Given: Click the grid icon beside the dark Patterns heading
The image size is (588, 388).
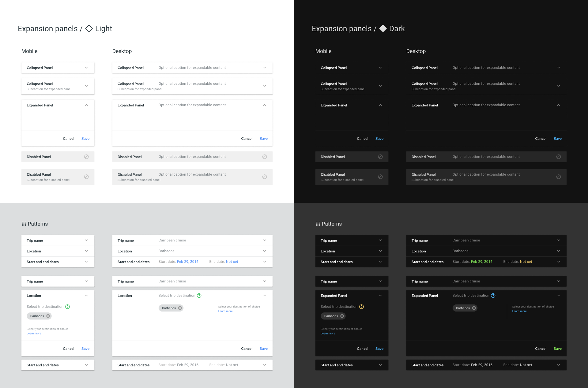Looking at the screenshot, I should [318, 224].
